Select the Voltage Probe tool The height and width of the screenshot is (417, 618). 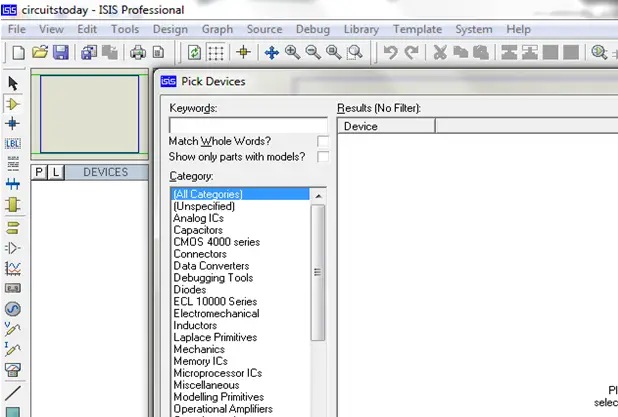coord(13,329)
